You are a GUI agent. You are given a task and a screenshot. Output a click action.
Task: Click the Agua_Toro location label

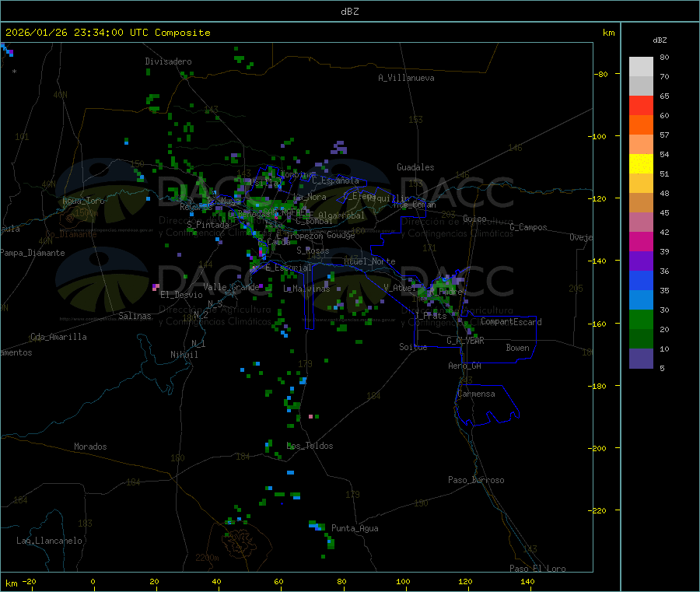click(x=83, y=201)
